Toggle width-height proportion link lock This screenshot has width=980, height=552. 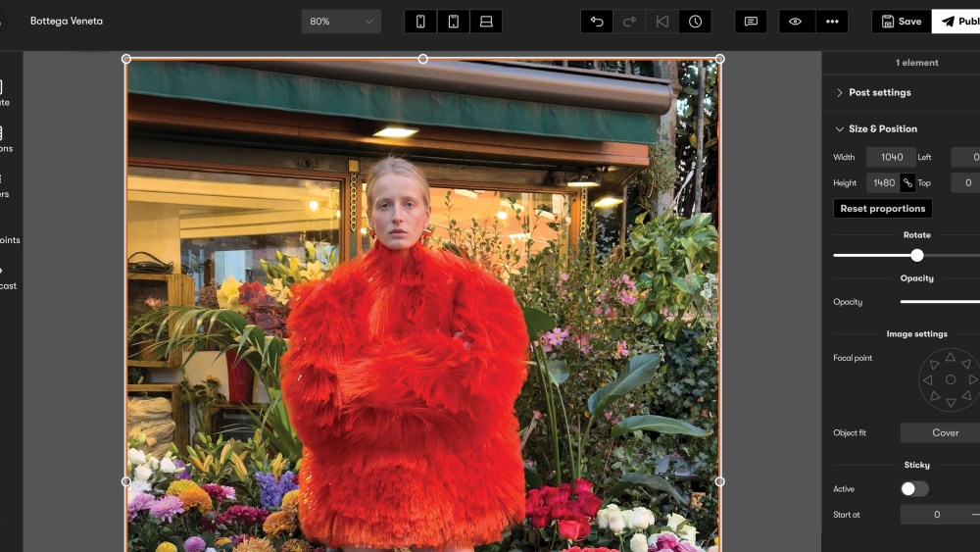907,182
